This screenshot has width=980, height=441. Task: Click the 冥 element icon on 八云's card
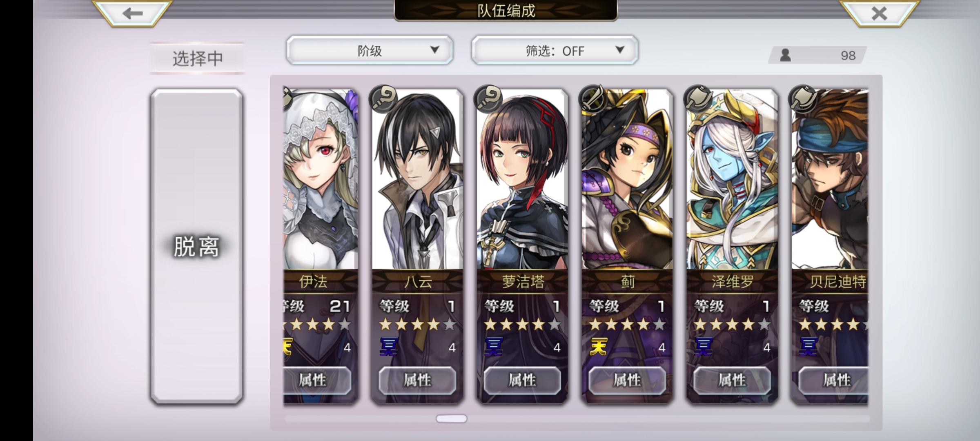[x=388, y=346]
